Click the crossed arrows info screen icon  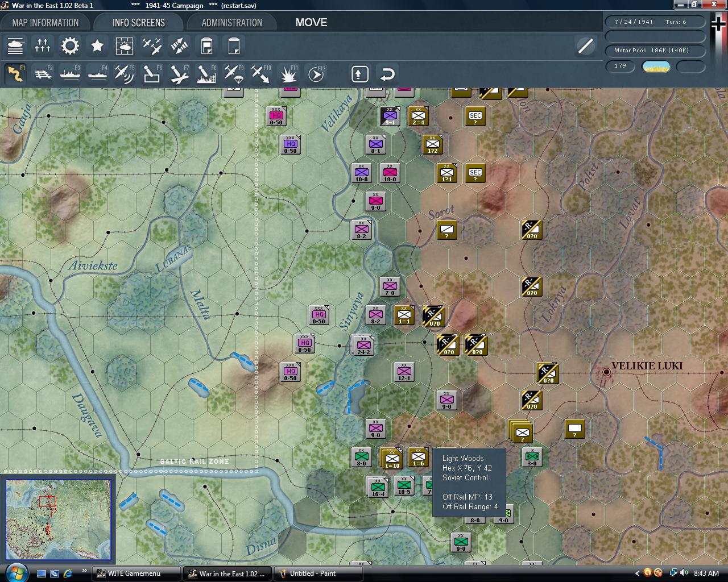179,45
